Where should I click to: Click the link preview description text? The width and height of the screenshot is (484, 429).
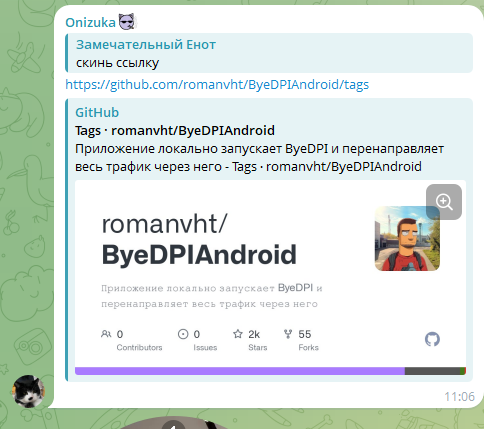[259, 157]
